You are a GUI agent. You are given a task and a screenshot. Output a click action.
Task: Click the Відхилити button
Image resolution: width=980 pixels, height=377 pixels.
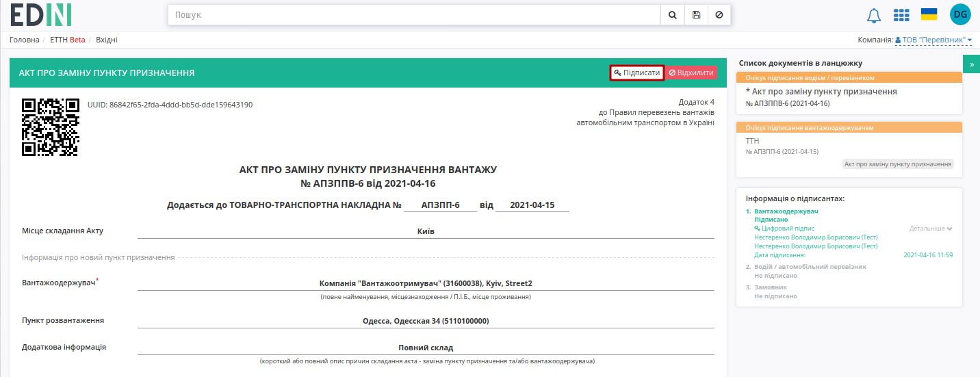click(691, 73)
